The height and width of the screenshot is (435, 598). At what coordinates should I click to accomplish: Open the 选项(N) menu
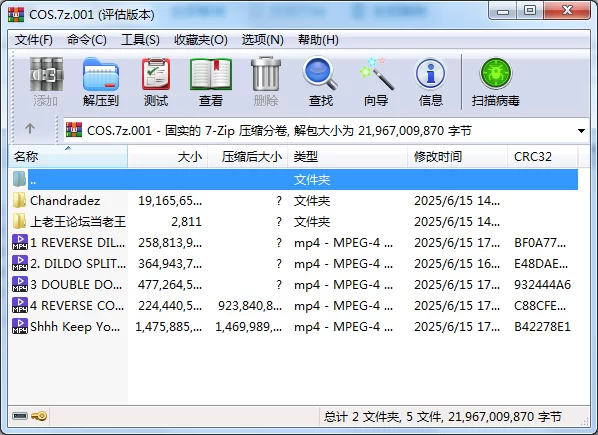tap(262, 40)
